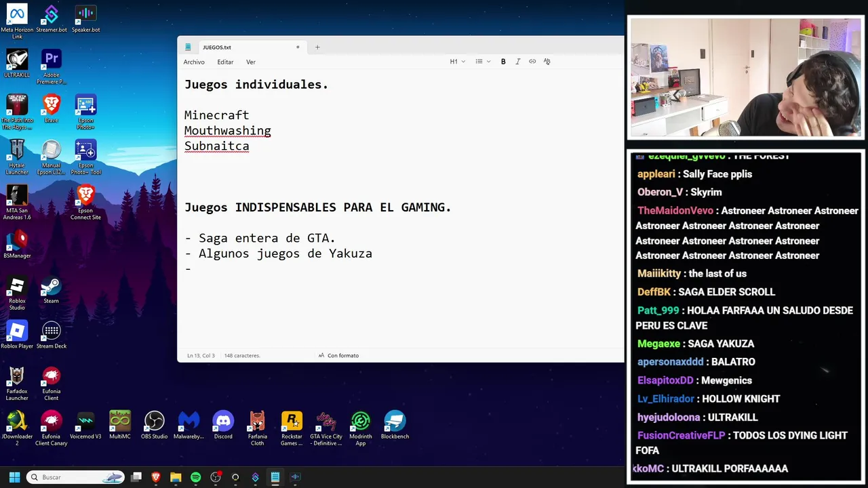Image resolution: width=868 pixels, height=488 pixels.
Task: Click the '148 caracteres' status text
Action: tap(242, 355)
